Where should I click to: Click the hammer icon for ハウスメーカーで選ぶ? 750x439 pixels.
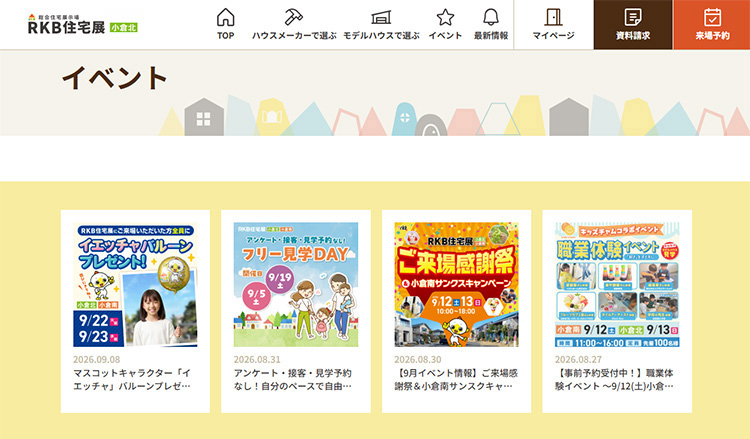293,17
